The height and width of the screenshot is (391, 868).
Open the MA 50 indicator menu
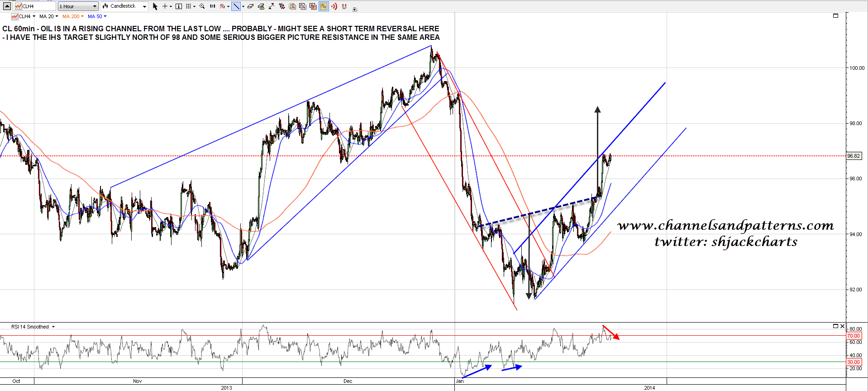97,16
